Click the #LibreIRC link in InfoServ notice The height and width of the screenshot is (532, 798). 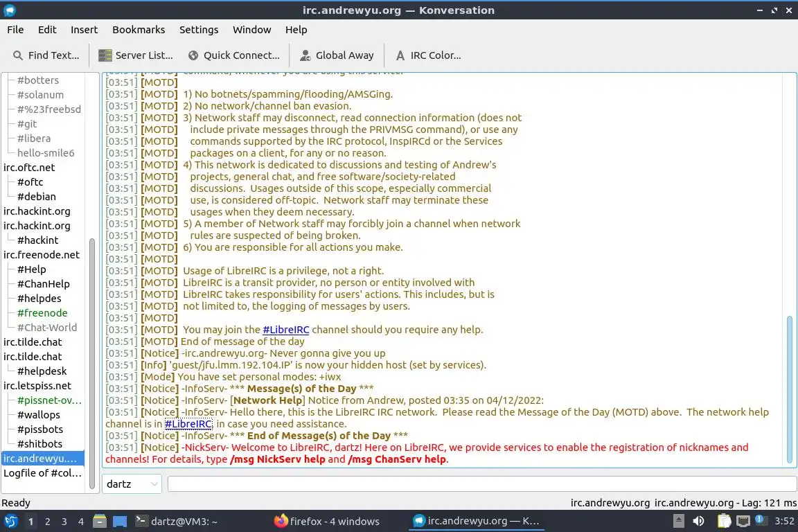(x=188, y=424)
